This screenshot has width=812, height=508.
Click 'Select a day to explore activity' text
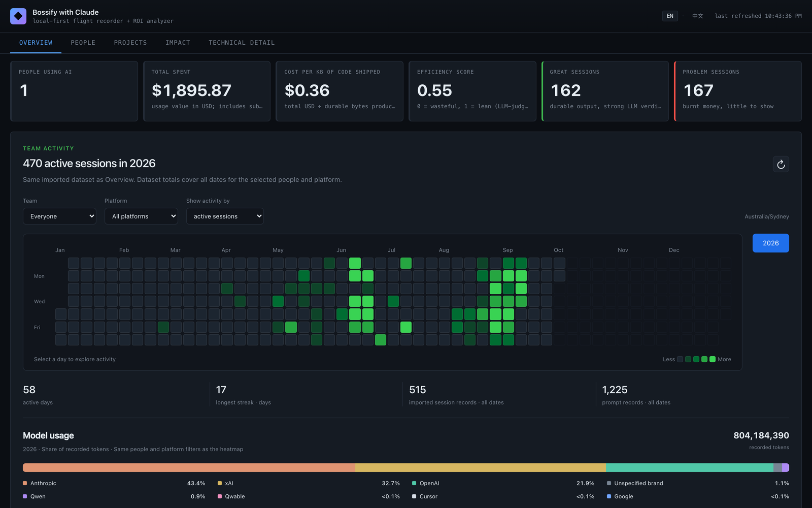[75, 359]
